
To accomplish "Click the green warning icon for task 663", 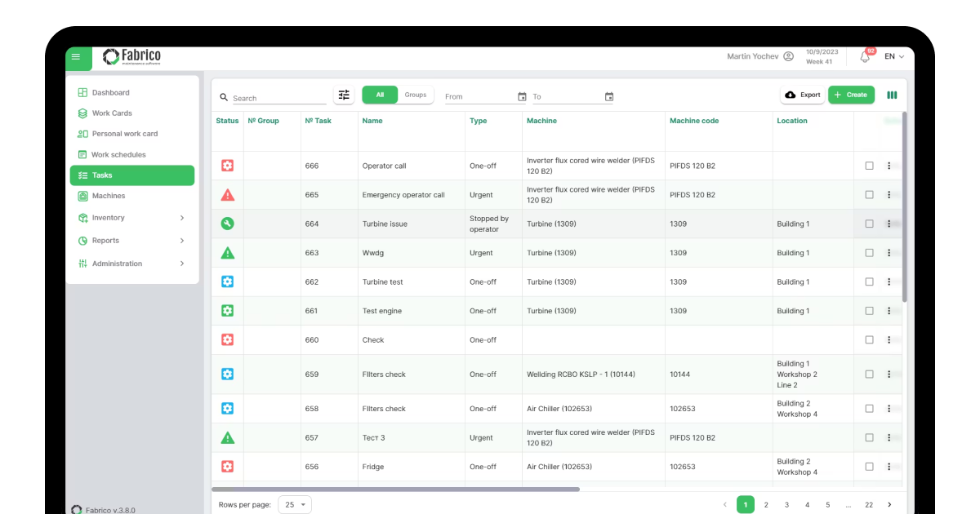I will [x=228, y=253].
